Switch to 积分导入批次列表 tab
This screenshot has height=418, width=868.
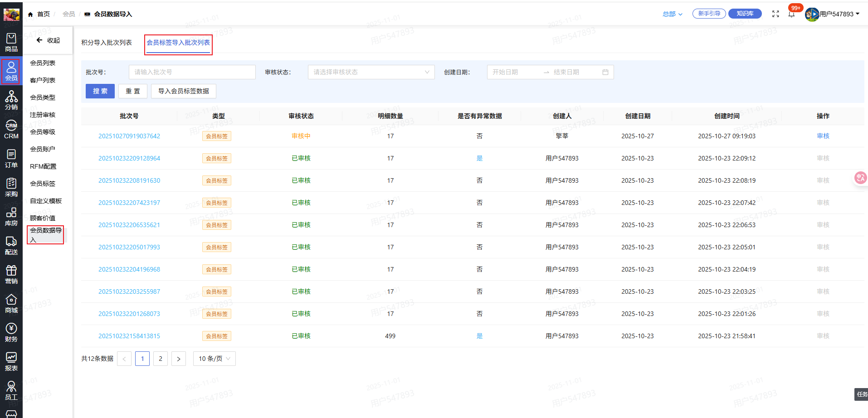coord(107,43)
